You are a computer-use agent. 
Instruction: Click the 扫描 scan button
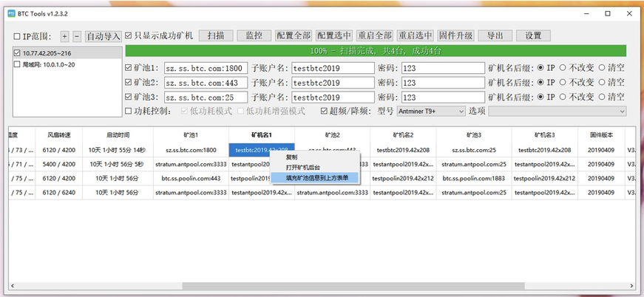click(216, 35)
